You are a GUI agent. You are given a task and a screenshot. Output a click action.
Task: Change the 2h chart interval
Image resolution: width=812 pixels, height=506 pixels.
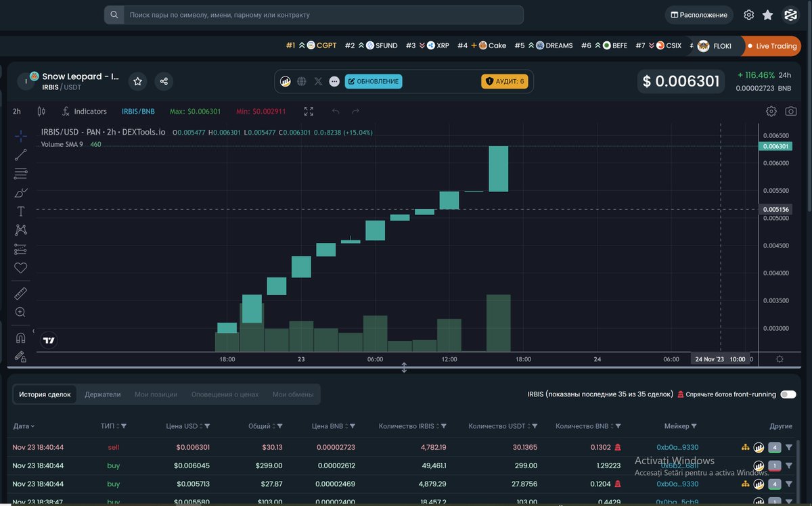pyautogui.click(x=17, y=111)
